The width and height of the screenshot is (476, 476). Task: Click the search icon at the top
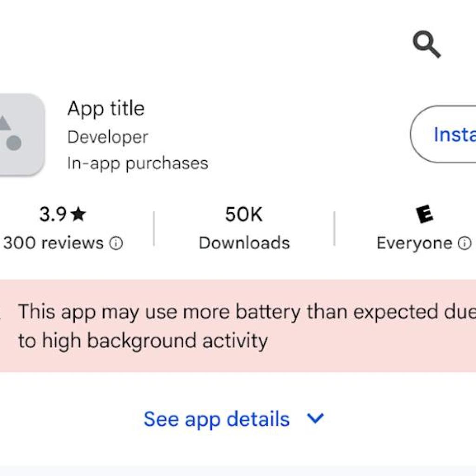coord(427,44)
